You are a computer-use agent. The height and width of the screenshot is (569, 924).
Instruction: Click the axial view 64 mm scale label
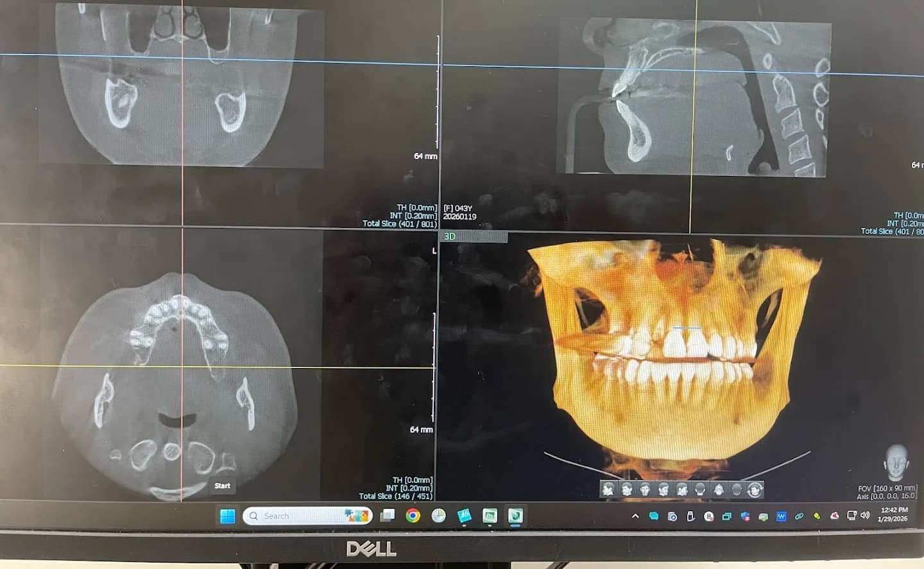[422, 430]
